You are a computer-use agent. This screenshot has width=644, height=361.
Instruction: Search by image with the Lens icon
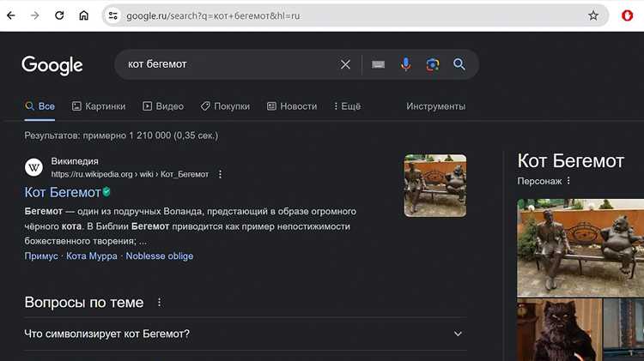[433, 64]
